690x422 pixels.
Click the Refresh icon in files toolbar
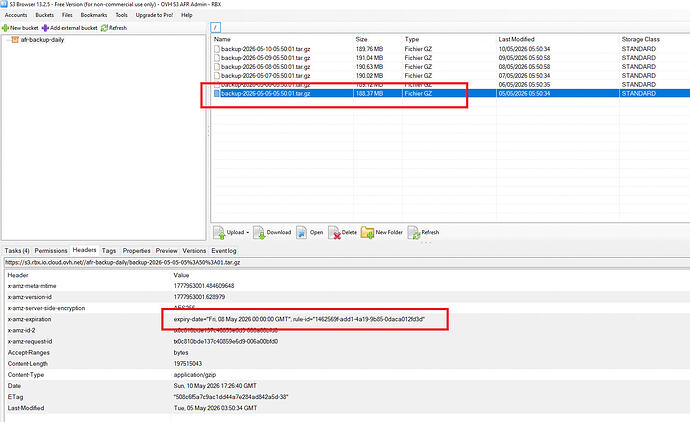tap(414, 232)
